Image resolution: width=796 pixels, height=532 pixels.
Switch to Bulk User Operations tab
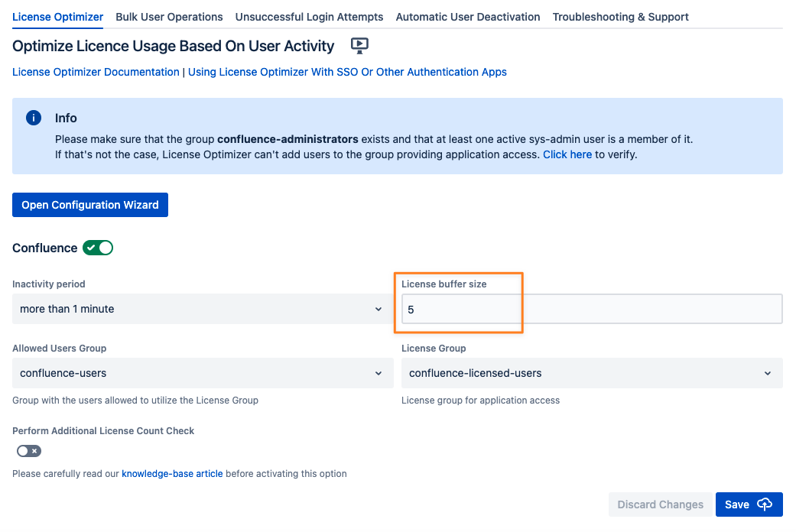[x=169, y=17]
